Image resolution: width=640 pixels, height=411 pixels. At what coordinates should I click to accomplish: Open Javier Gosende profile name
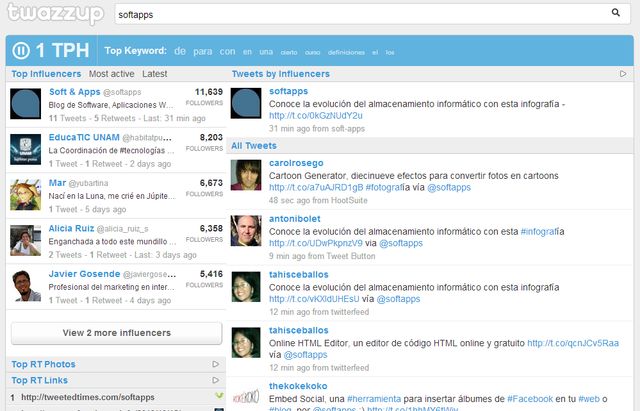point(84,274)
